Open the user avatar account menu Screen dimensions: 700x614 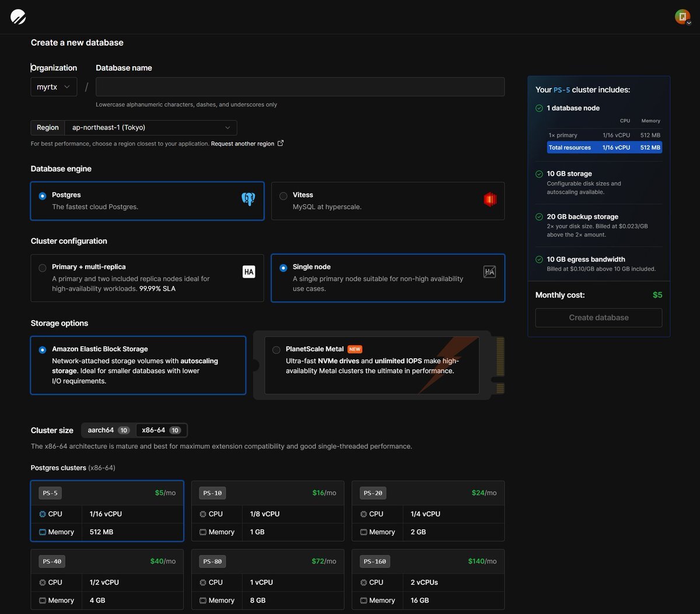tap(682, 17)
